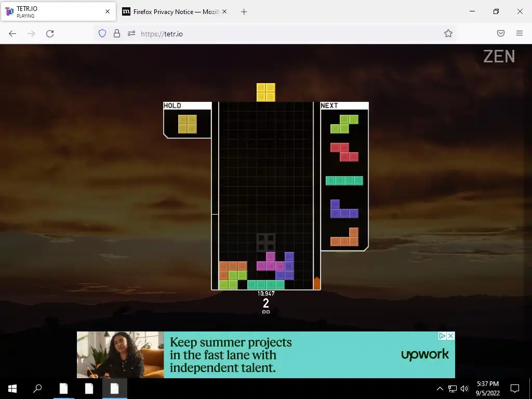Screen dimensions: 532x399
Task: Click the https://tetr.io address bar
Action: click(275, 34)
